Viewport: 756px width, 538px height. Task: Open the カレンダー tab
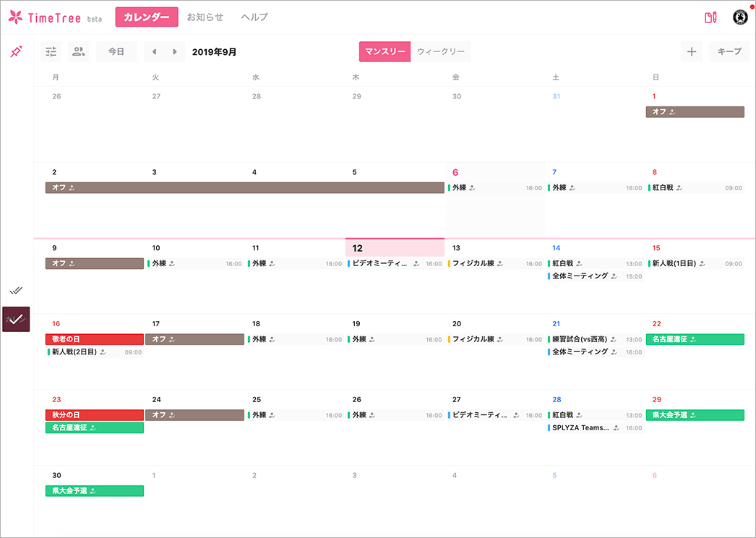147,17
